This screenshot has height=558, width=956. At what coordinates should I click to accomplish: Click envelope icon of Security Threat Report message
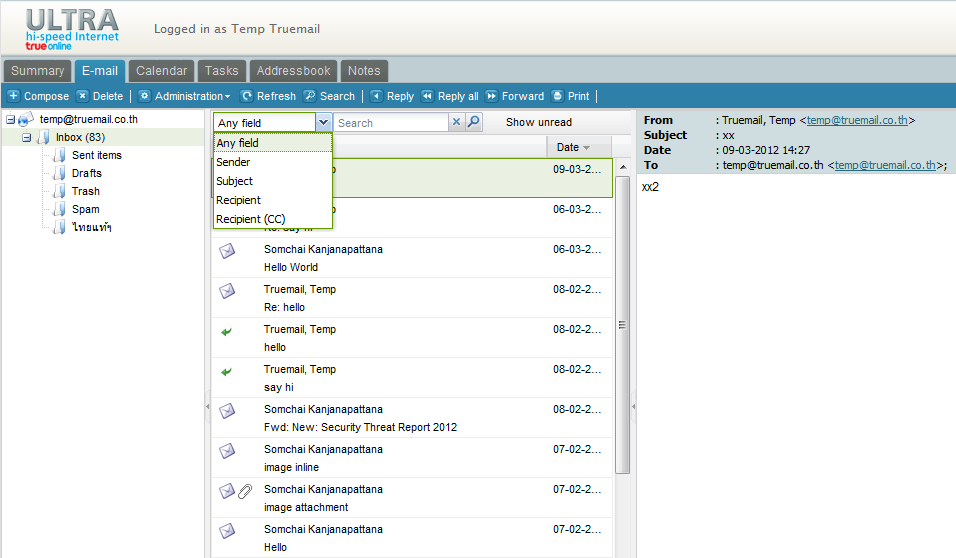[227, 410]
